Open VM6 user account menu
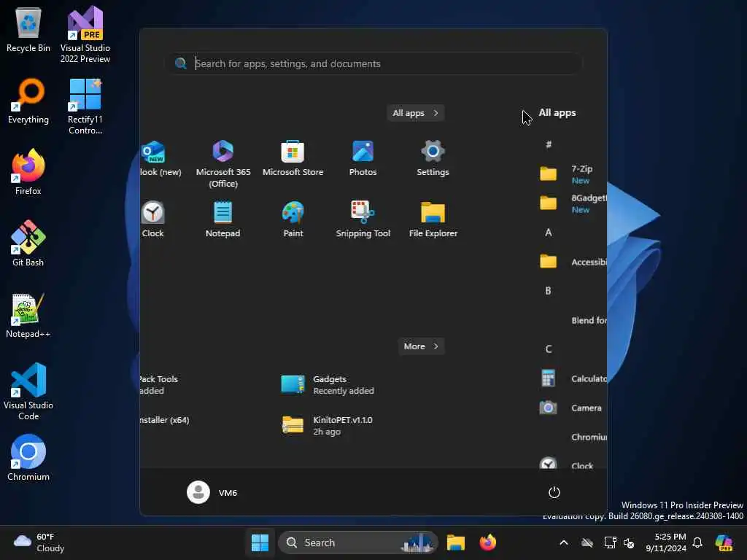Screen dimensions: 747x560 point(212,492)
